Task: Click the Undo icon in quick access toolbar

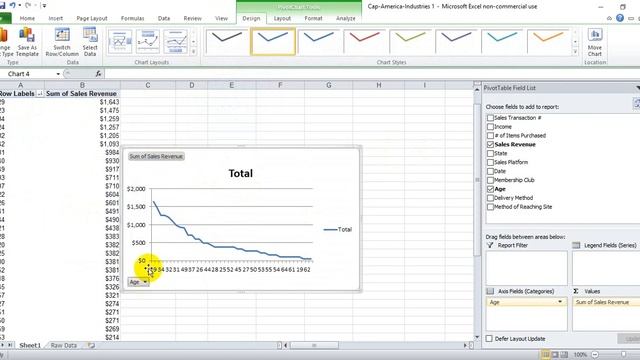Action: (13, 5)
